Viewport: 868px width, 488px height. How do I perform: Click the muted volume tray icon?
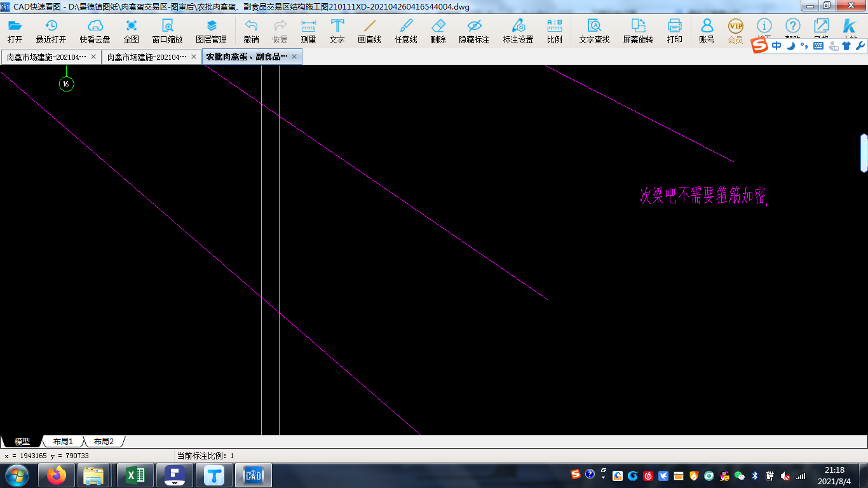click(785, 475)
